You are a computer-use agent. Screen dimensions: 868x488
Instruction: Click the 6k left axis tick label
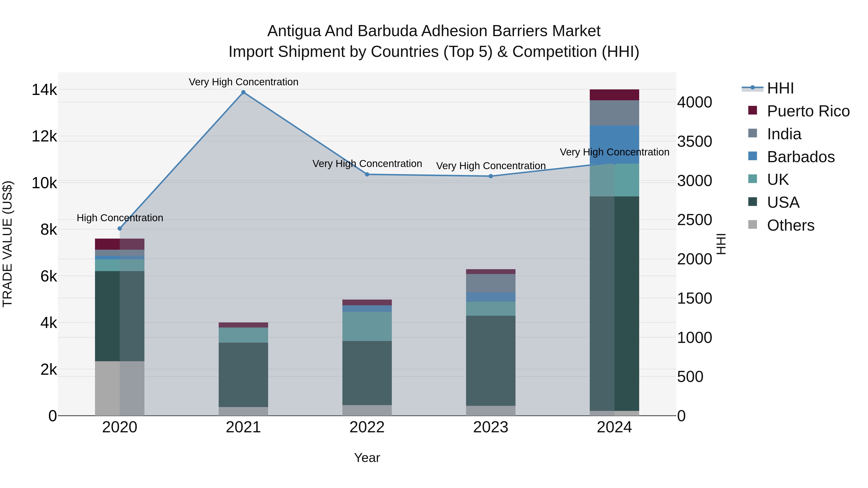pos(48,276)
